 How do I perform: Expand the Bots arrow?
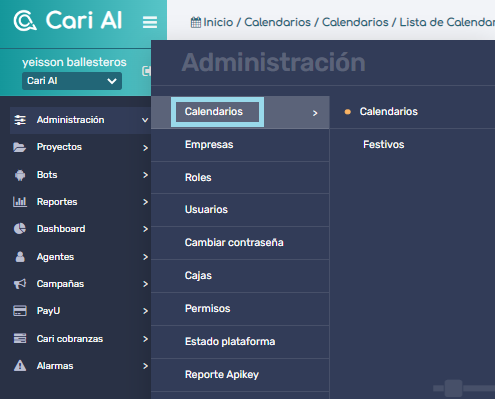pyautogui.click(x=145, y=175)
